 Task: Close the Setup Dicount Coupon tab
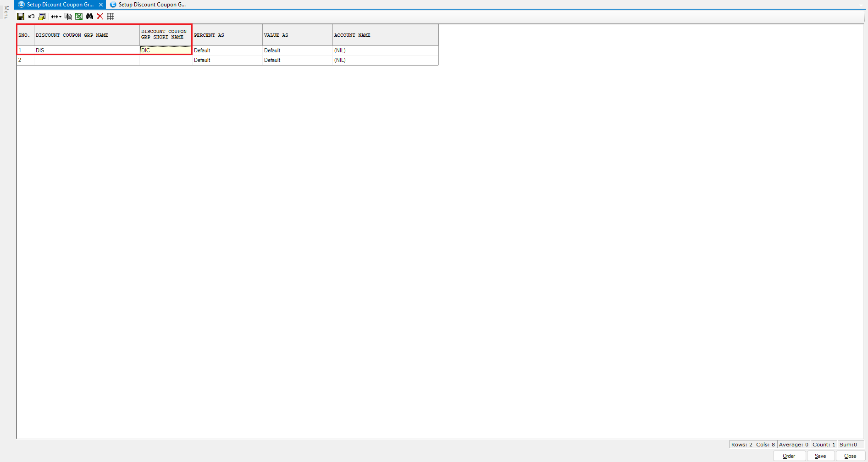[101, 5]
